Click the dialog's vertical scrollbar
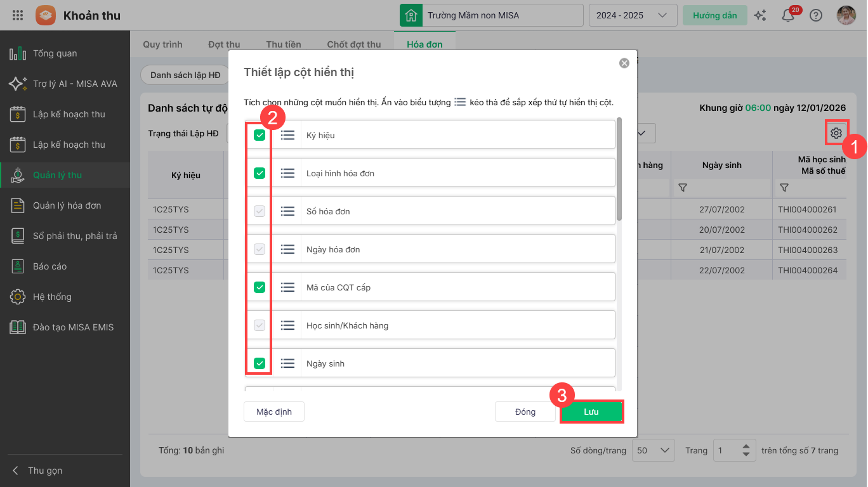Viewport: 868px width, 487px height. [x=619, y=169]
